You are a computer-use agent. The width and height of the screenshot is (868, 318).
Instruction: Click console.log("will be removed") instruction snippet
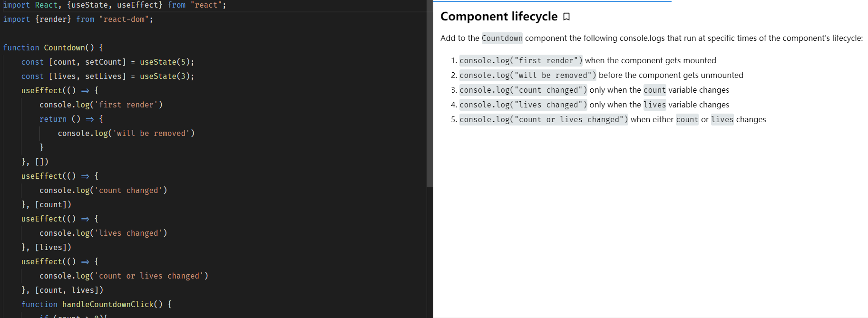coord(527,76)
